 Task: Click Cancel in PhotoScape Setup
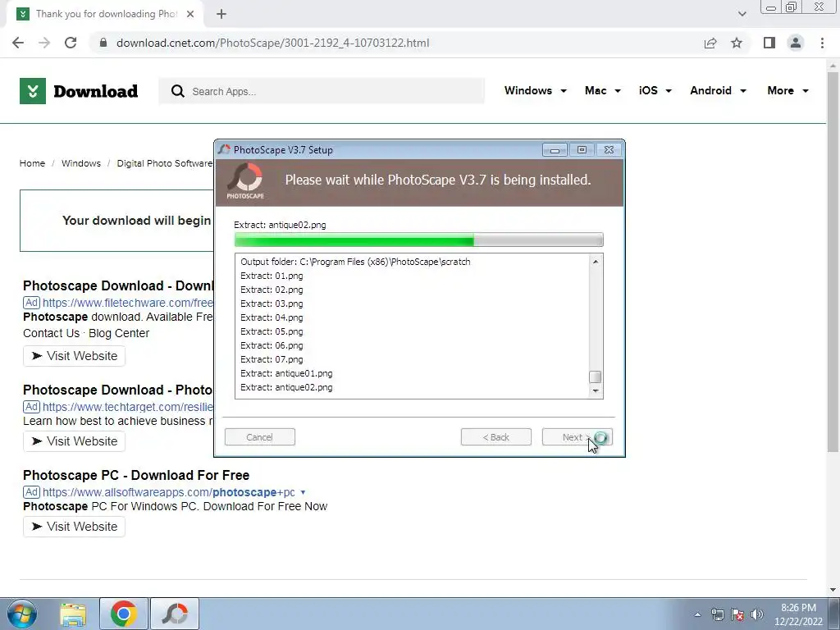pyautogui.click(x=260, y=437)
